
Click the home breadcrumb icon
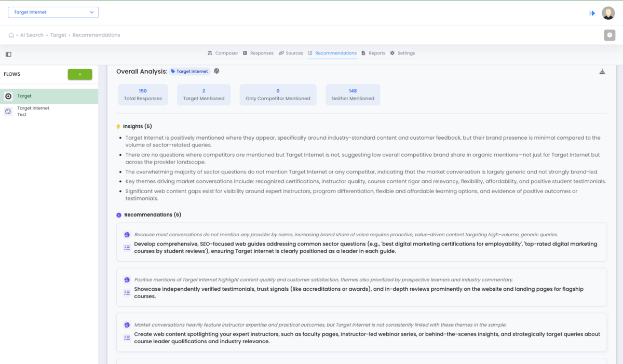pos(11,35)
